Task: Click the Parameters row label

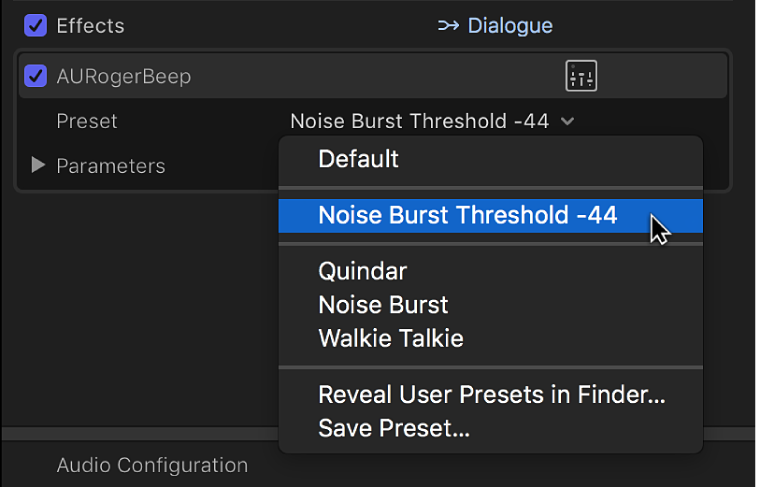Action: [110, 166]
